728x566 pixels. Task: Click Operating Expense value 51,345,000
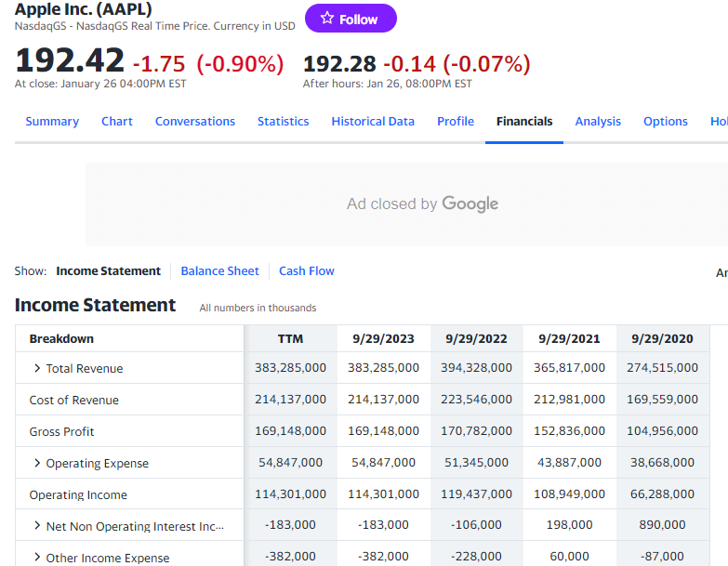tap(476, 462)
